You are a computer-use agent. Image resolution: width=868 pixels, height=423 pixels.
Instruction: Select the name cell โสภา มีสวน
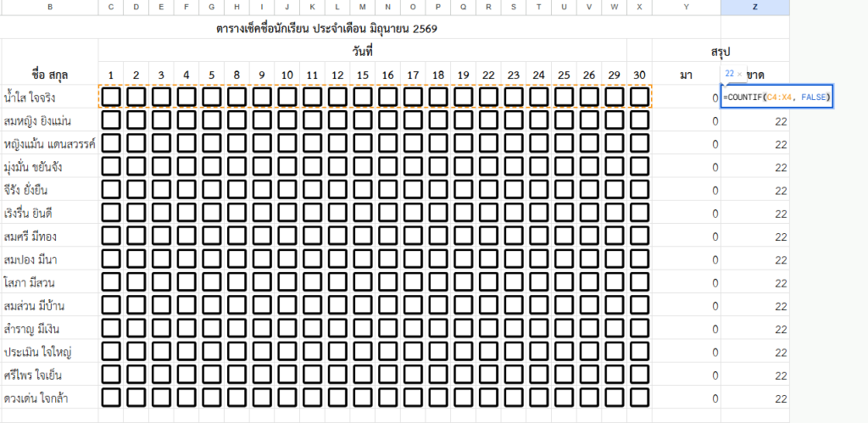[x=50, y=283]
